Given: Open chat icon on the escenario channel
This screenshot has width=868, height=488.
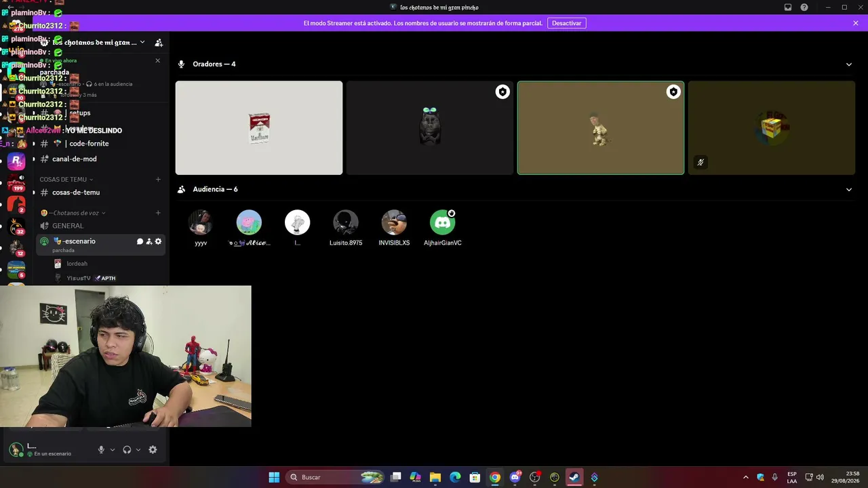Looking at the screenshot, I should coord(140,241).
